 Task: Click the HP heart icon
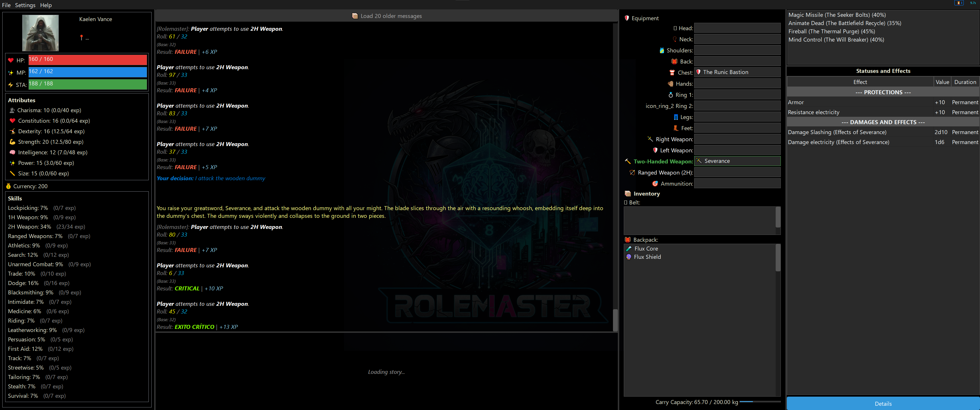11,60
